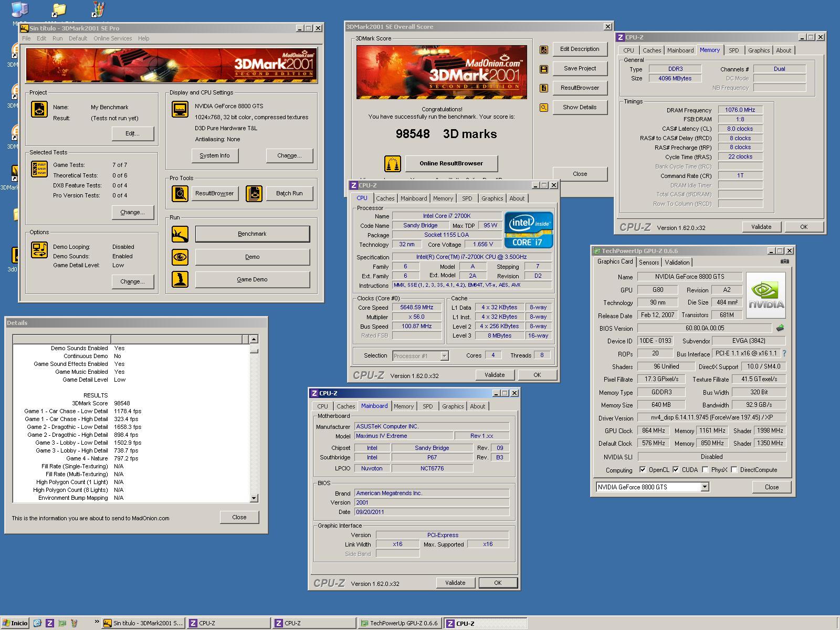
Task: Click the CPU-Z quick launch icon in taskbar
Action: coord(50,623)
